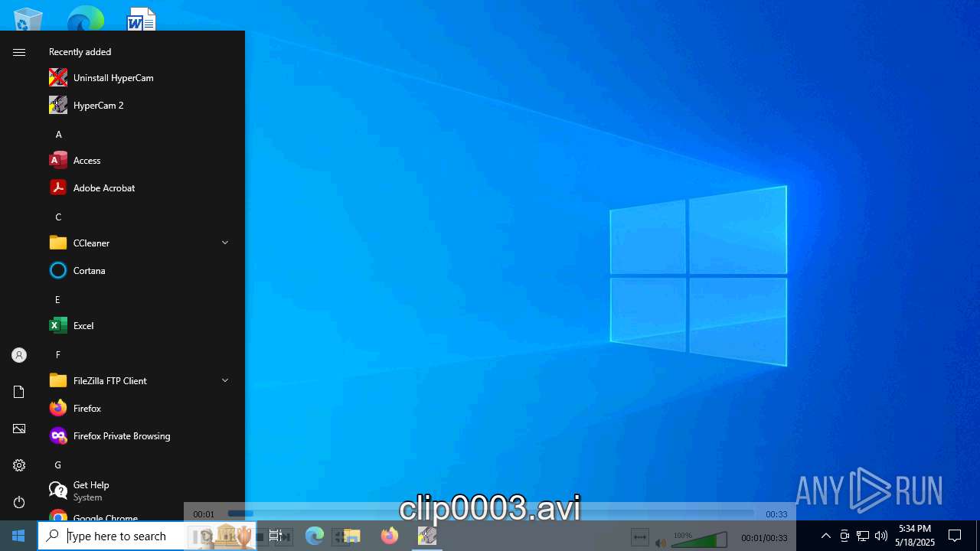Open the notification Action Center

click(x=955, y=536)
